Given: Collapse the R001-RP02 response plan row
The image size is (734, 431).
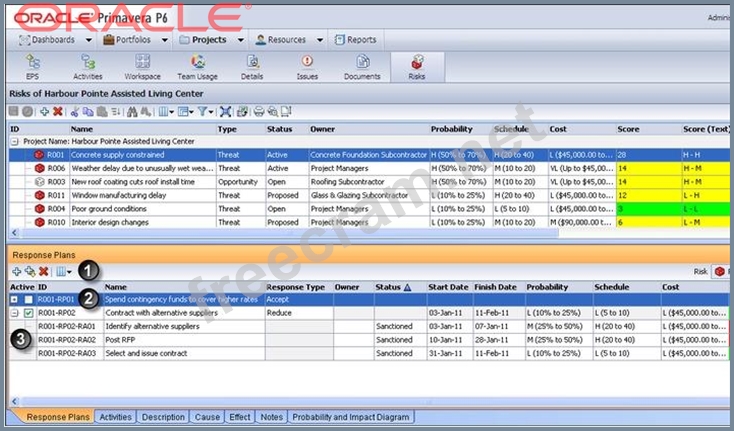Looking at the screenshot, I should [x=15, y=313].
